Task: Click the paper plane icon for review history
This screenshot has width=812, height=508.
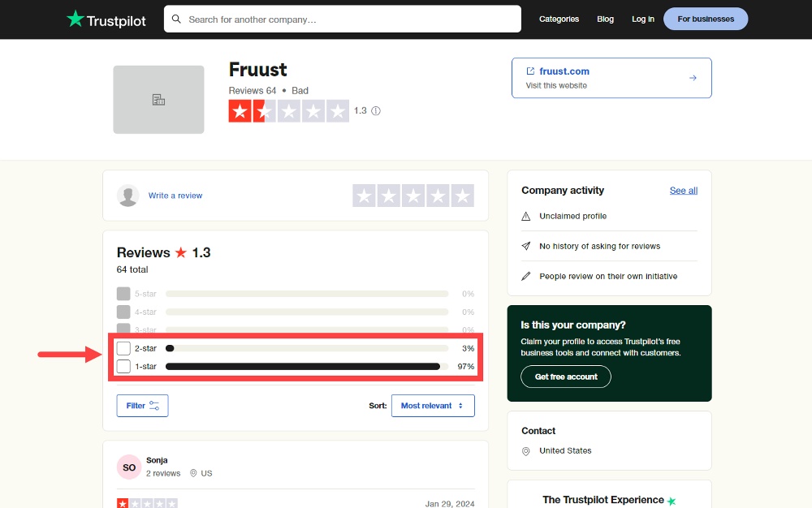Action: (525, 246)
